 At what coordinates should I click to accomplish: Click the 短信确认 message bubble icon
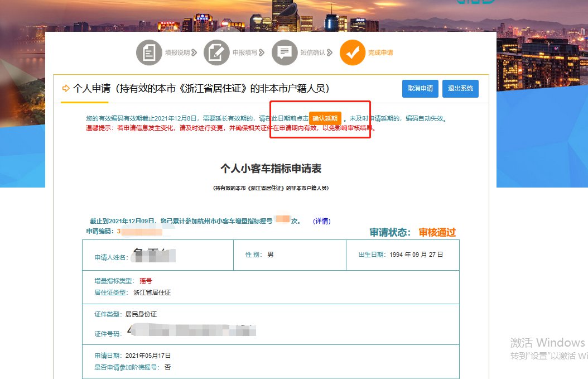(285, 53)
